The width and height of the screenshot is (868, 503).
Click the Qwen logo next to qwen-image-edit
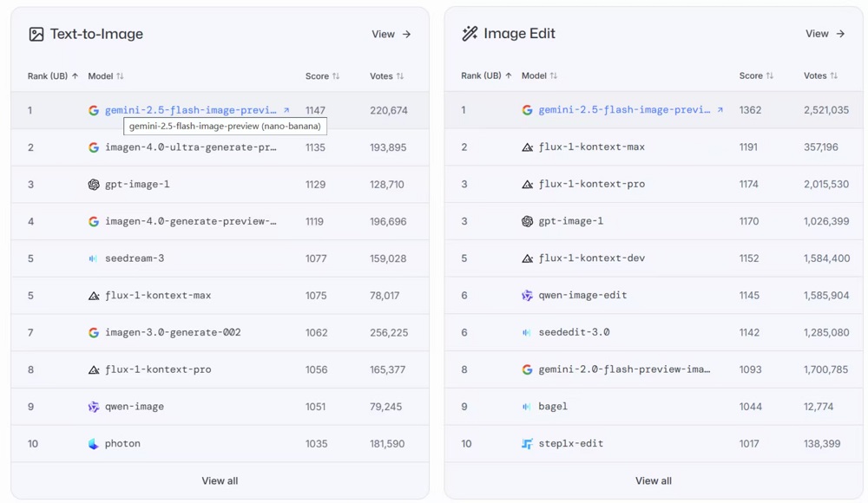(527, 296)
